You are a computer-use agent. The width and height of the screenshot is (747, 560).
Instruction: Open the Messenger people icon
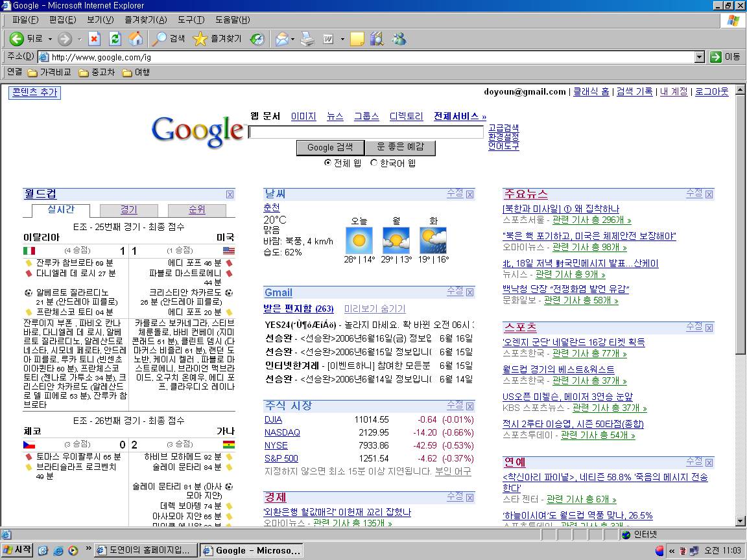[x=399, y=39]
